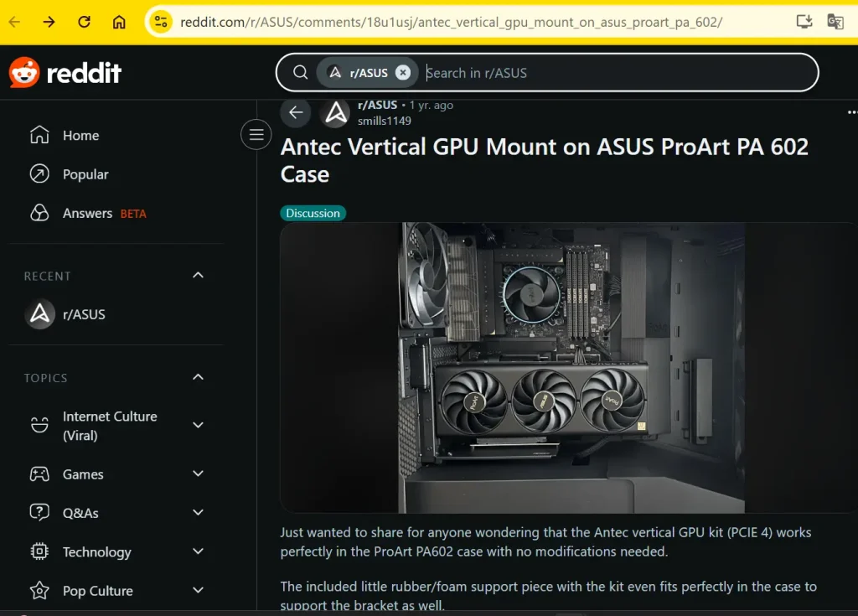Screen dimensions: 858x616
Task: Expand the Pop Culture topic
Action: click(198, 590)
